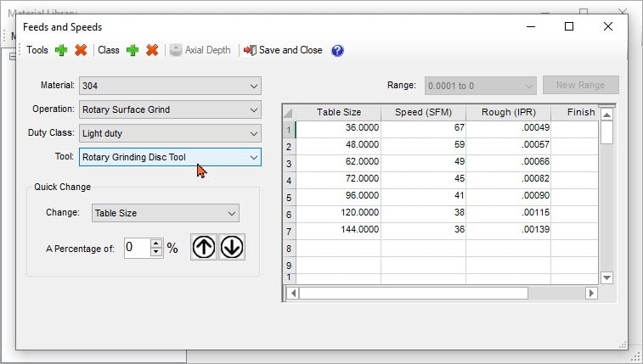The height and width of the screenshot is (364, 643).
Task: Click the horizontal scrollbar right arrow
Action: (x=591, y=293)
